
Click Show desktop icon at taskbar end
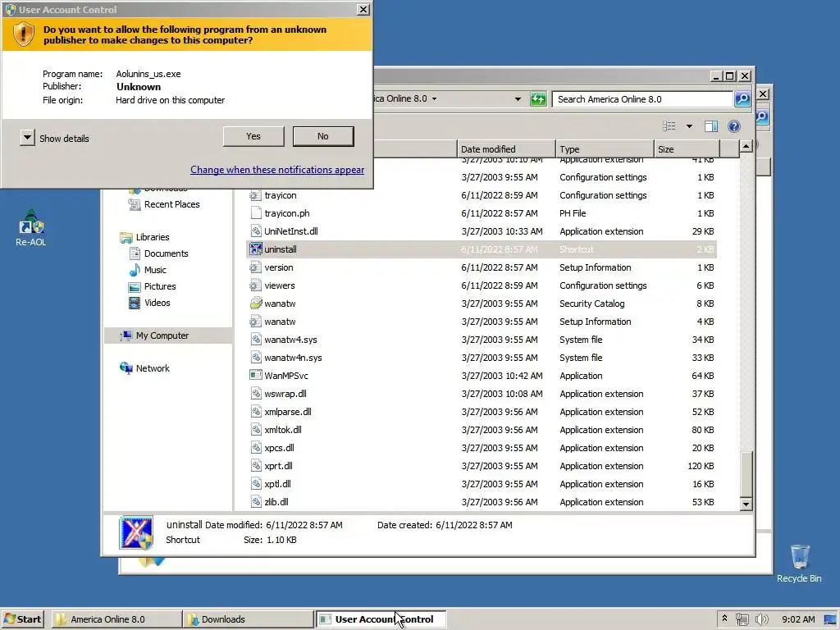831,620
